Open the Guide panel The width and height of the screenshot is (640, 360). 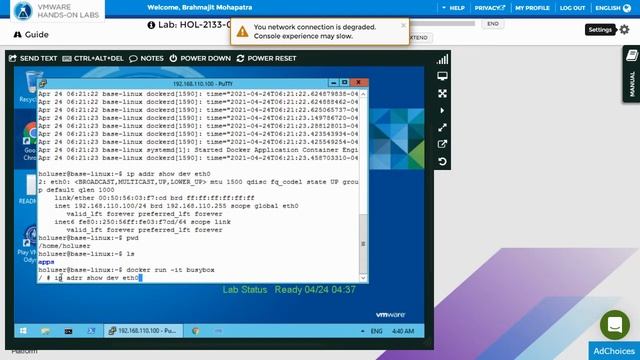[x=31, y=35]
